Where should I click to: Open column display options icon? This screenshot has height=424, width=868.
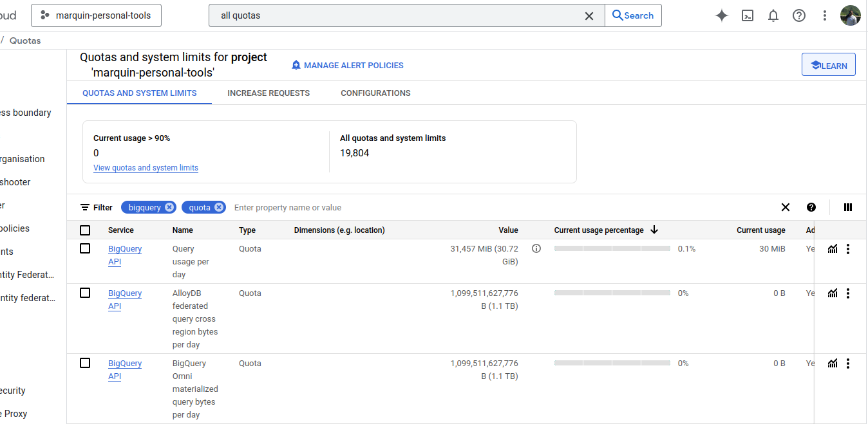point(848,207)
